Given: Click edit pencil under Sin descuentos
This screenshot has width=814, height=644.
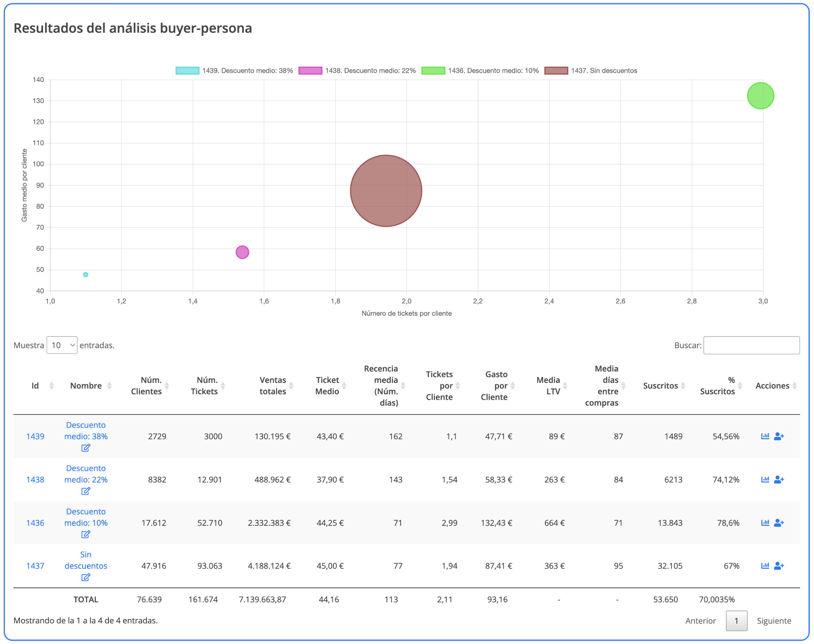Looking at the screenshot, I should (85, 577).
